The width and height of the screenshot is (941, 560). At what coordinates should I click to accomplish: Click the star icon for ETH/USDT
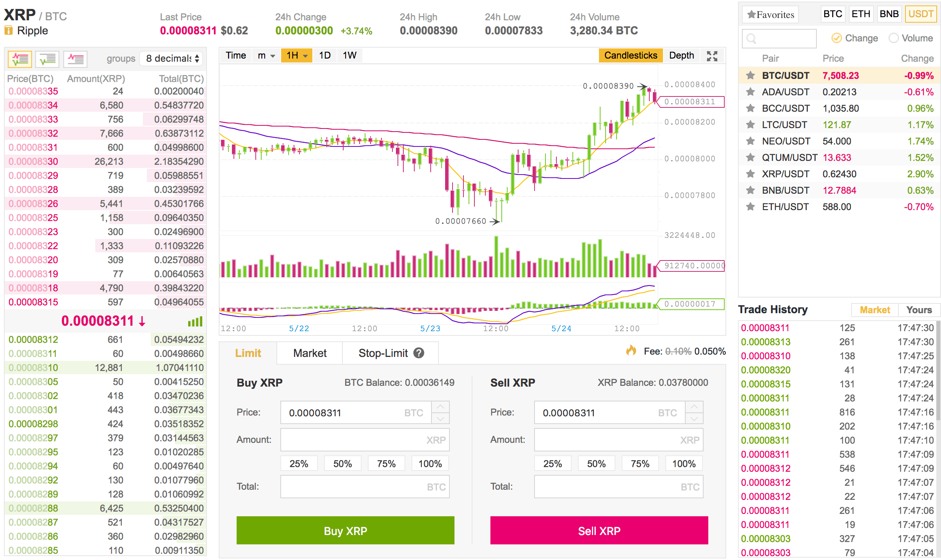[x=750, y=207]
